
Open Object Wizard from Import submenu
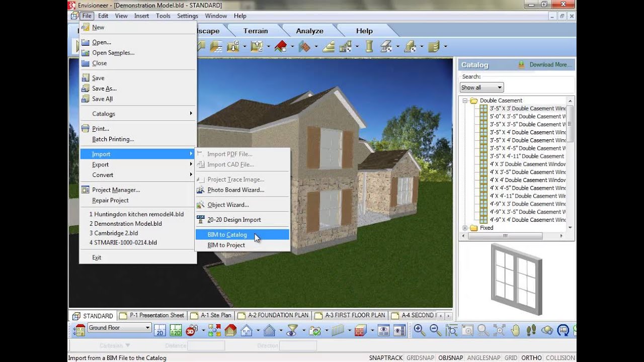pos(242,205)
